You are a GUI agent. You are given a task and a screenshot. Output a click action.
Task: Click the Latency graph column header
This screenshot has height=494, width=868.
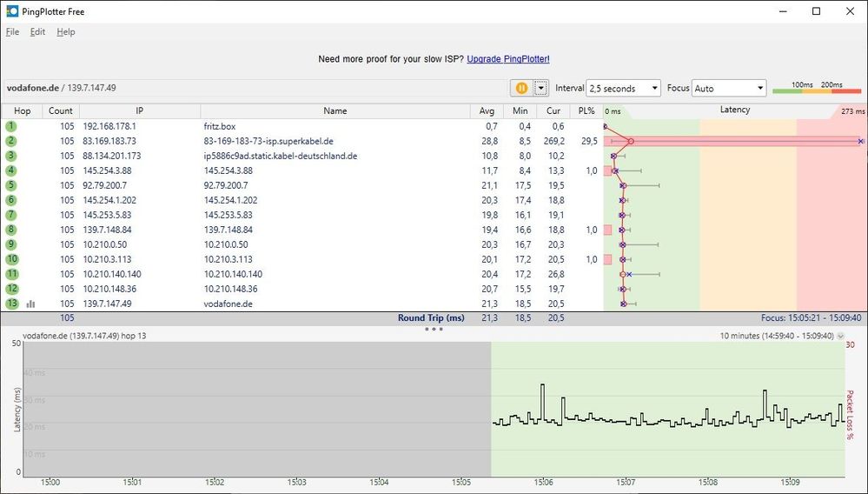click(x=734, y=110)
